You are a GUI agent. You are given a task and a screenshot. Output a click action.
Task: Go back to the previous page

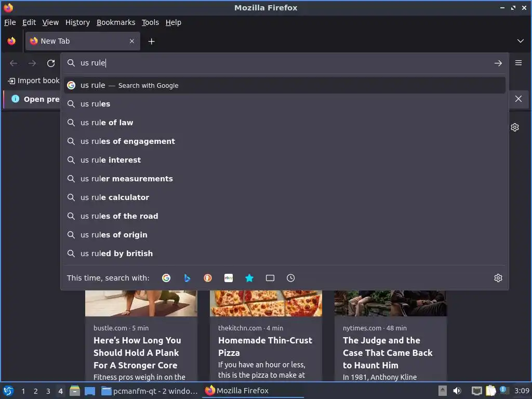tap(14, 63)
